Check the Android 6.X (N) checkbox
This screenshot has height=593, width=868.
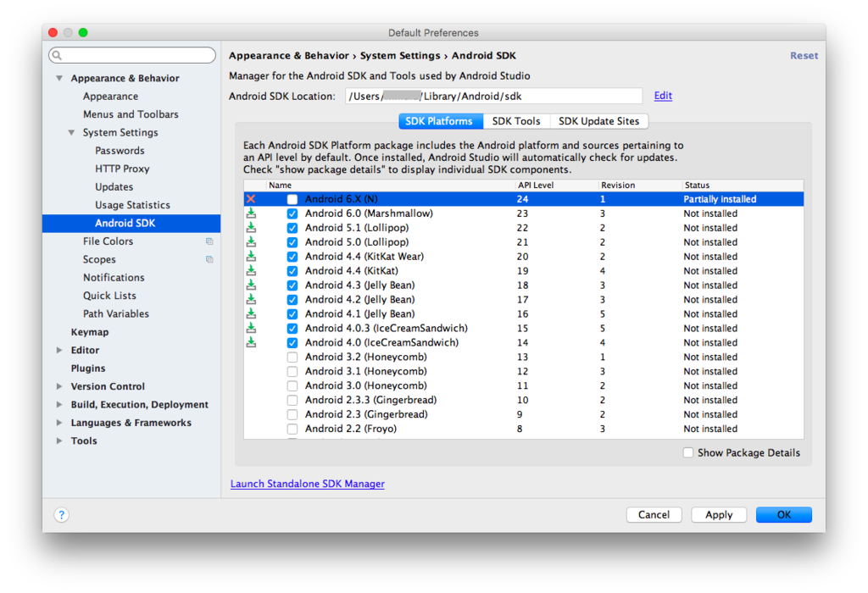coord(292,199)
